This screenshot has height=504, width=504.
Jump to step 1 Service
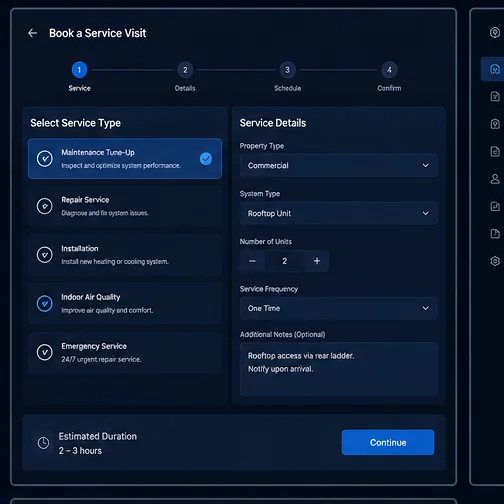tap(79, 70)
